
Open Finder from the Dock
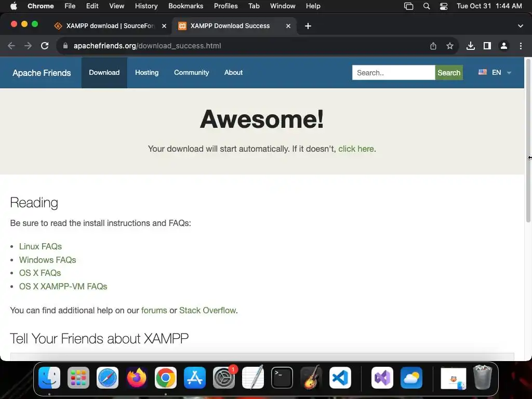(49, 378)
